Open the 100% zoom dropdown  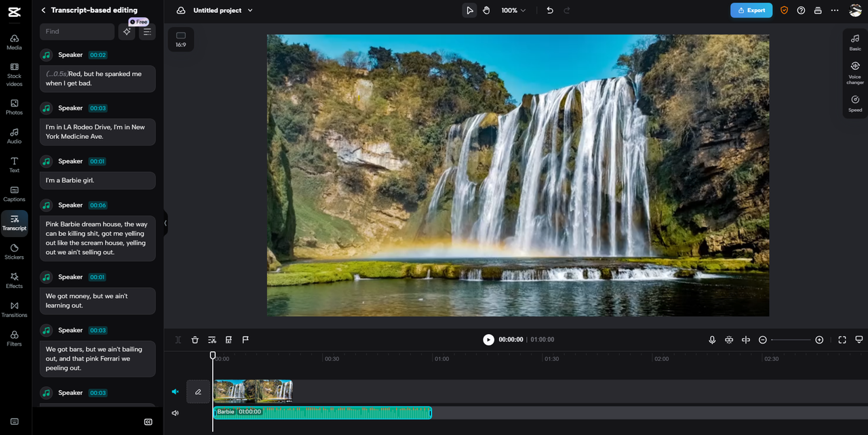click(513, 10)
